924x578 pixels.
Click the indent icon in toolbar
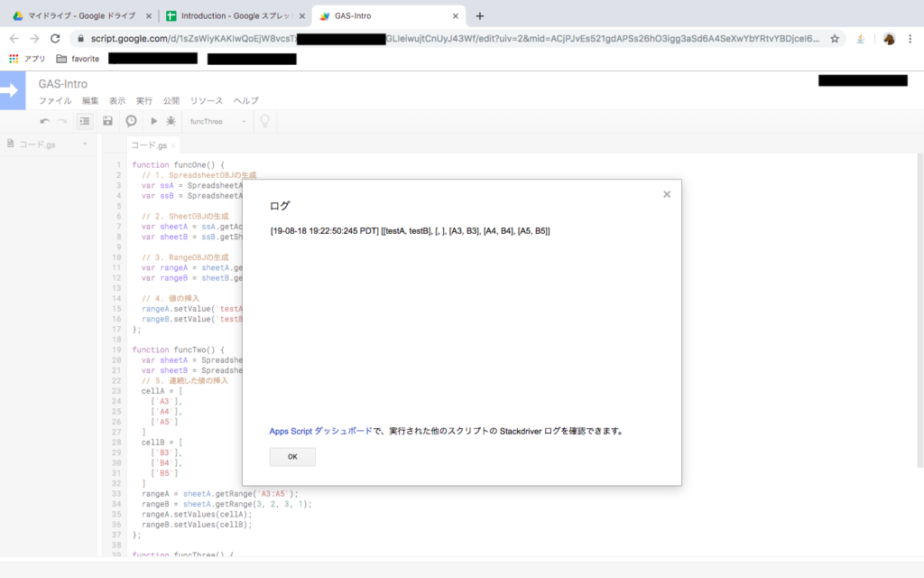(85, 121)
